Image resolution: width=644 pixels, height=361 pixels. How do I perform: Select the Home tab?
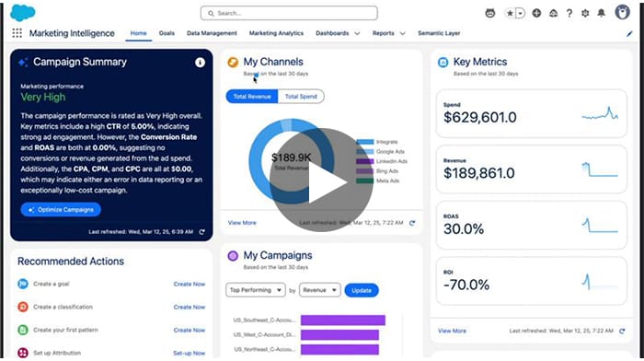tap(138, 33)
